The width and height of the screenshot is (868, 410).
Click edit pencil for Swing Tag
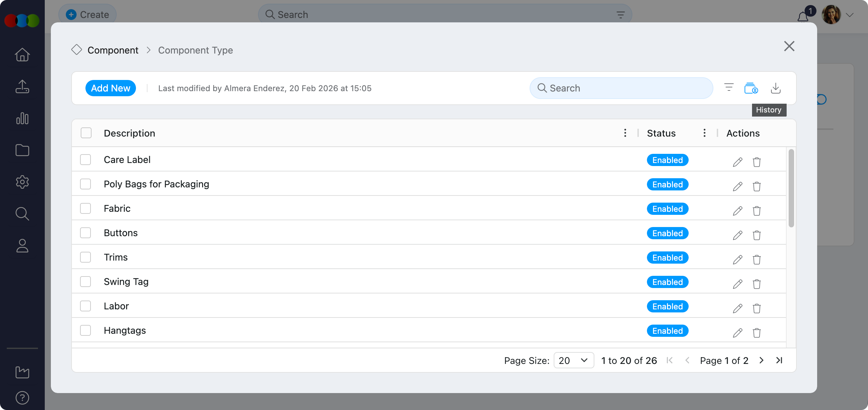[x=737, y=284]
